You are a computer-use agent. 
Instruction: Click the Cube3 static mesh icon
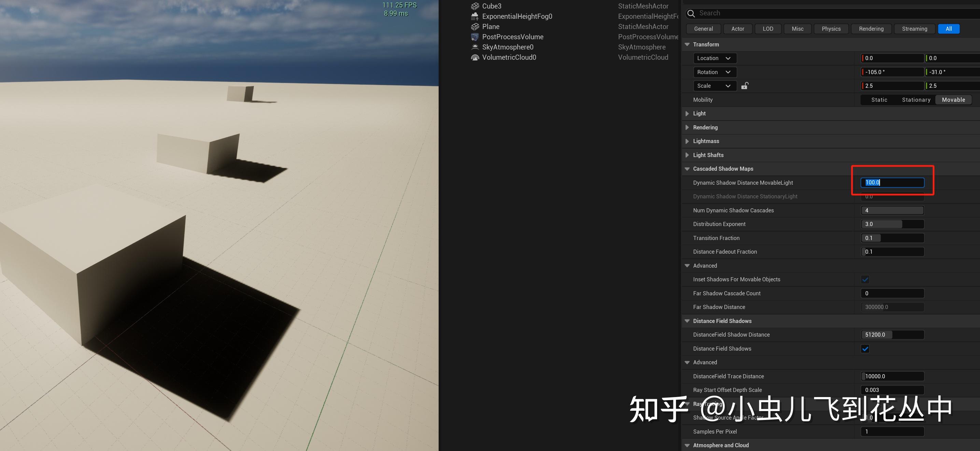click(475, 6)
